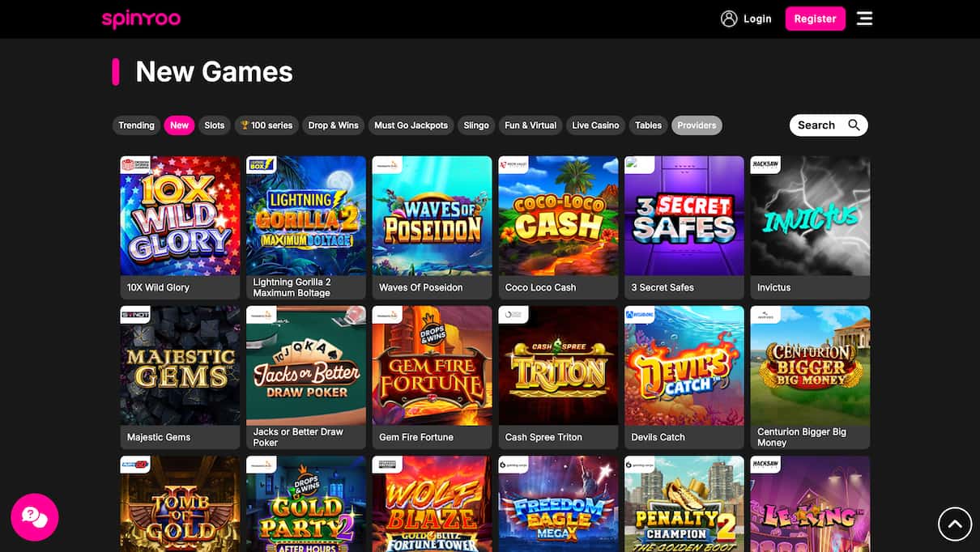Open the 10X Wild Glory game thumbnail
Viewport: 980px width, 552px height.
[180, 216]
